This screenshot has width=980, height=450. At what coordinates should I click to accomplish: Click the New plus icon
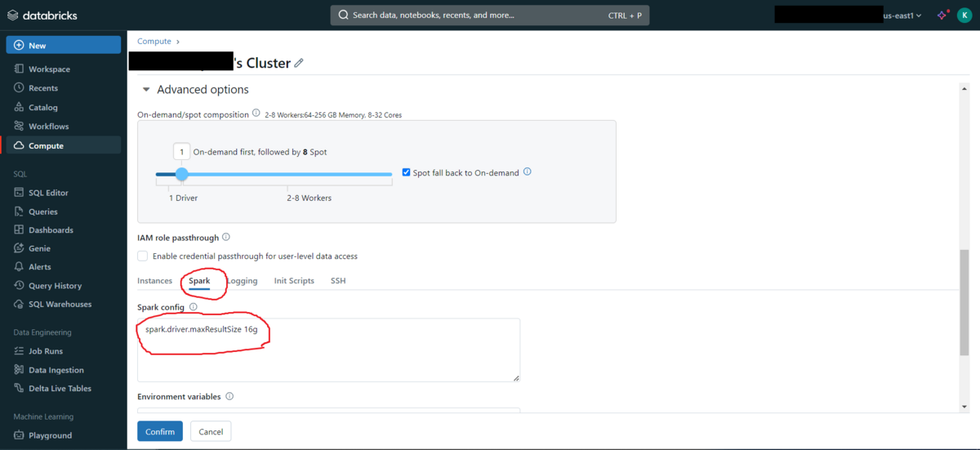pos(19,45)
